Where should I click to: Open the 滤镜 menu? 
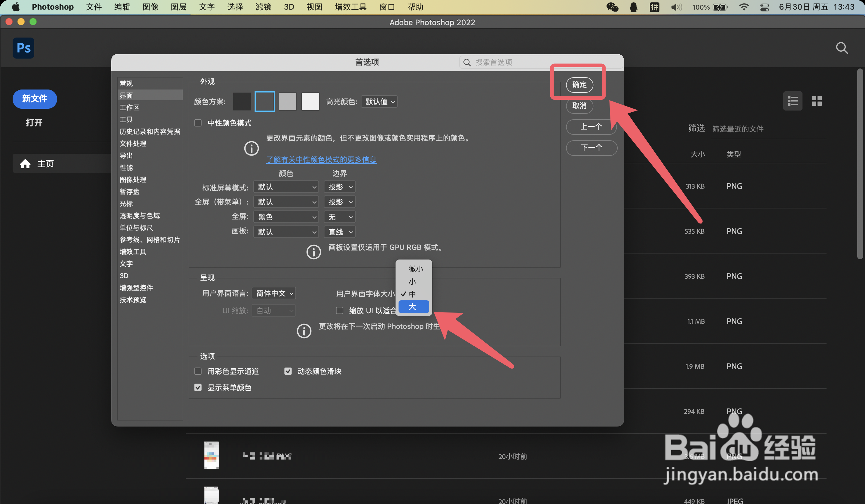click(263, 7)
